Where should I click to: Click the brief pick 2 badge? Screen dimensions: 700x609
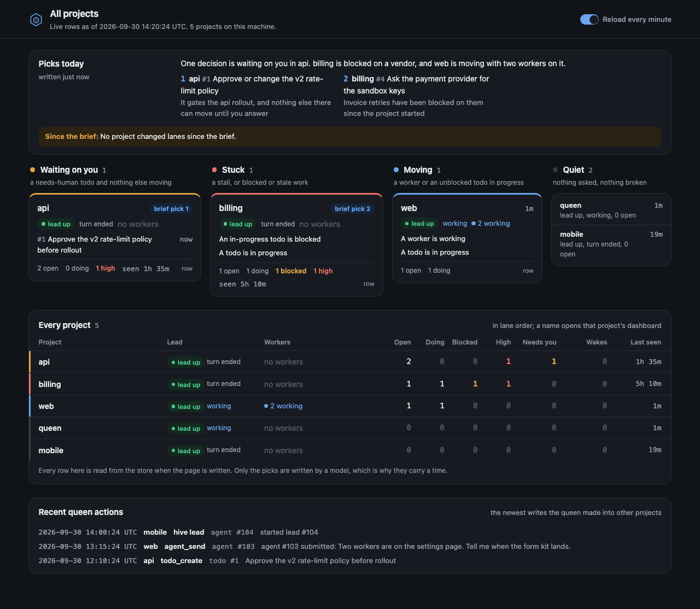tap(353, 209)
